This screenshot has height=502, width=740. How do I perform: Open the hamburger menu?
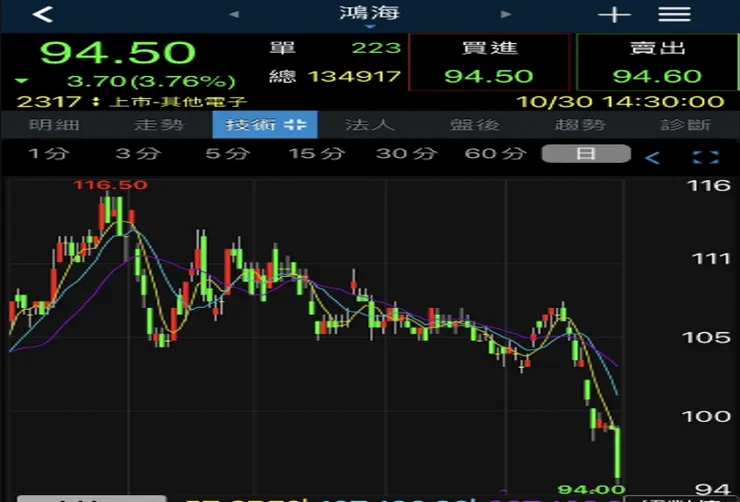674,15
